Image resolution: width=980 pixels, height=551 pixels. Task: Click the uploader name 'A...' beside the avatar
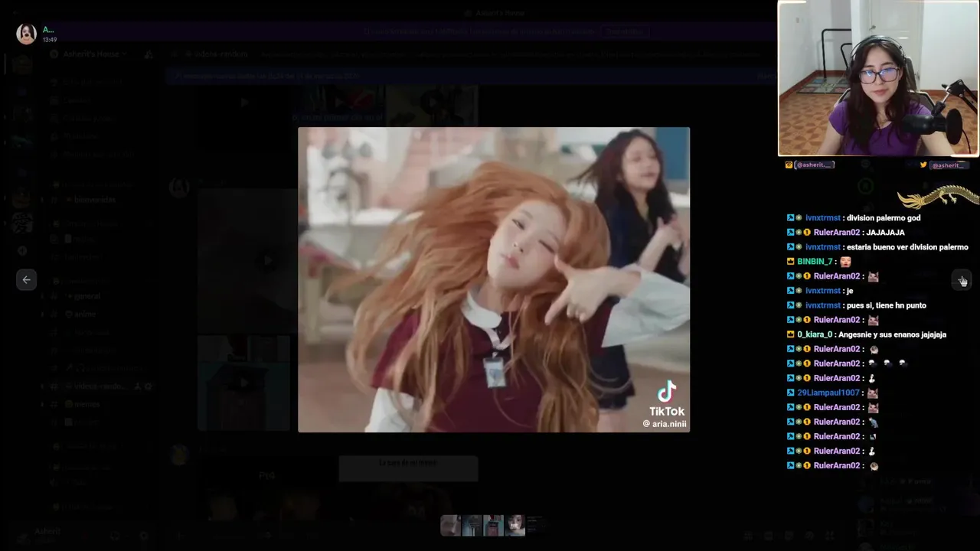48,30
